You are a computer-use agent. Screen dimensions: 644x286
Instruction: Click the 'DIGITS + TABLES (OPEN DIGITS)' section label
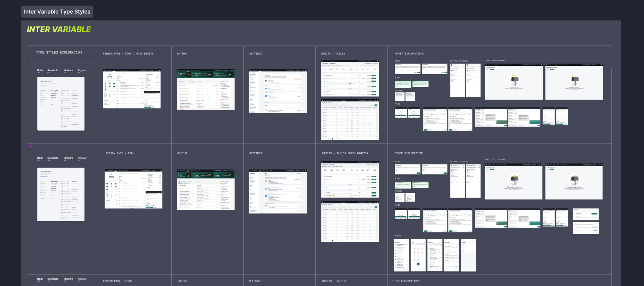click(345, 153)
